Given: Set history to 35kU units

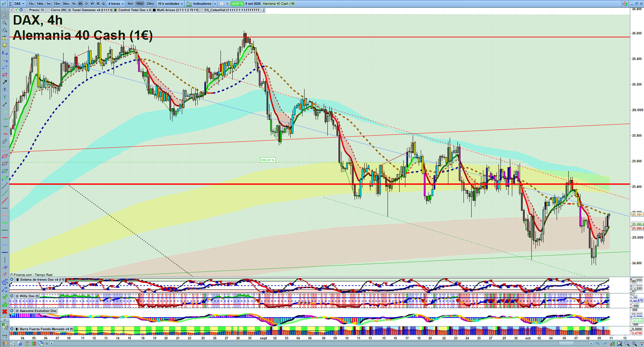Looking at the screenshot, I should [x=150, y=4].
